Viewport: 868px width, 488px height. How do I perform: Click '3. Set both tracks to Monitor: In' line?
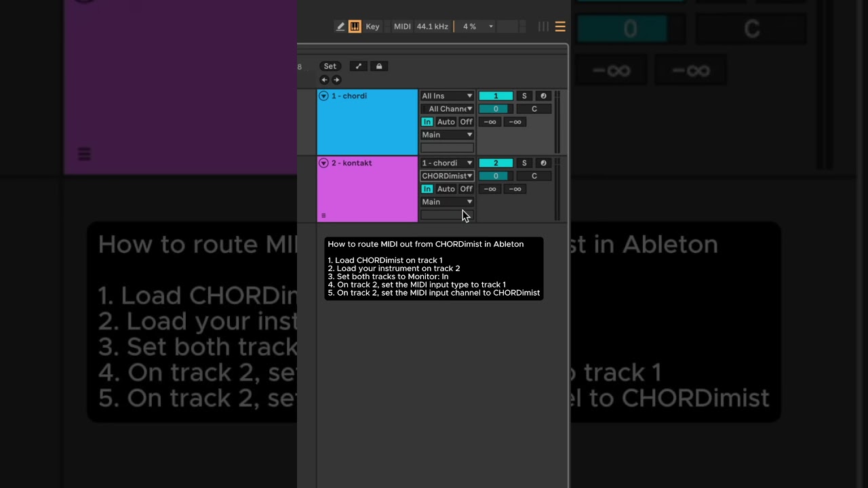[x=388, y=277]
